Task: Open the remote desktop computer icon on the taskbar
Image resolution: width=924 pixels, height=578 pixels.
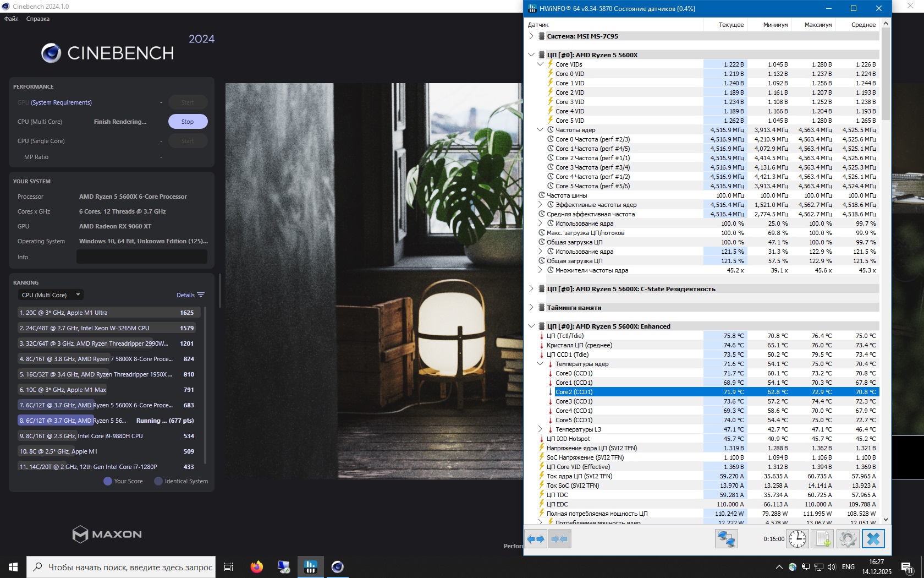Action: pyautogui.click(x=283, y=566)
